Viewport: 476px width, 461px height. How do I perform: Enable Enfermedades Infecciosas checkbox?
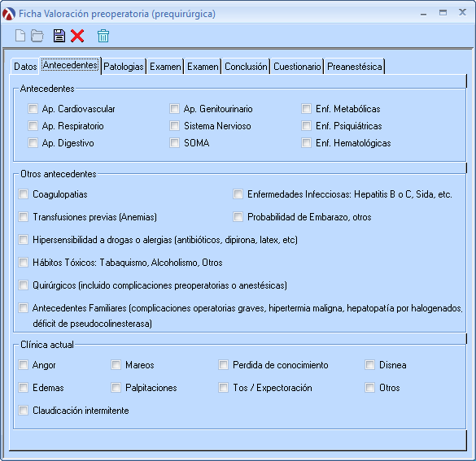click(x=238, y=194)
